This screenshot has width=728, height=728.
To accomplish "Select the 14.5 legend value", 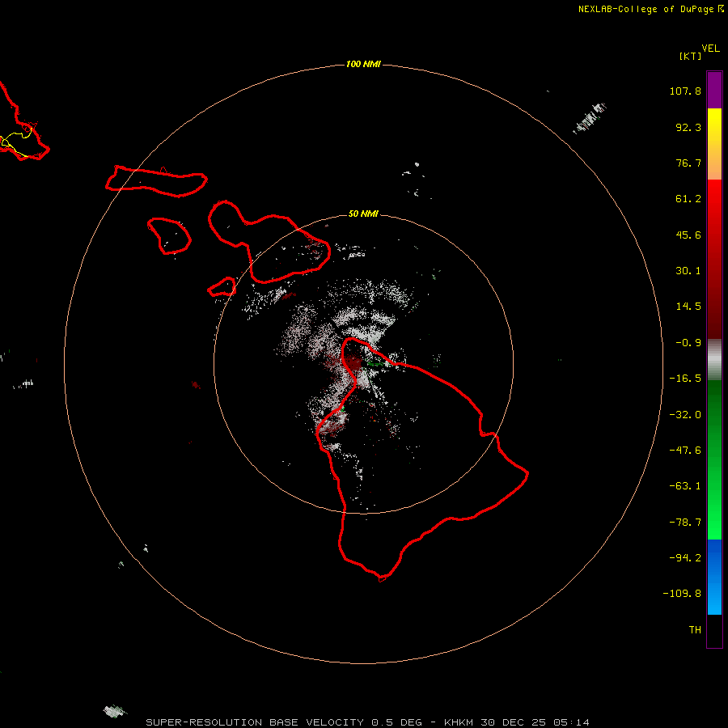I will pyautogui.click(x=688, y=307).
